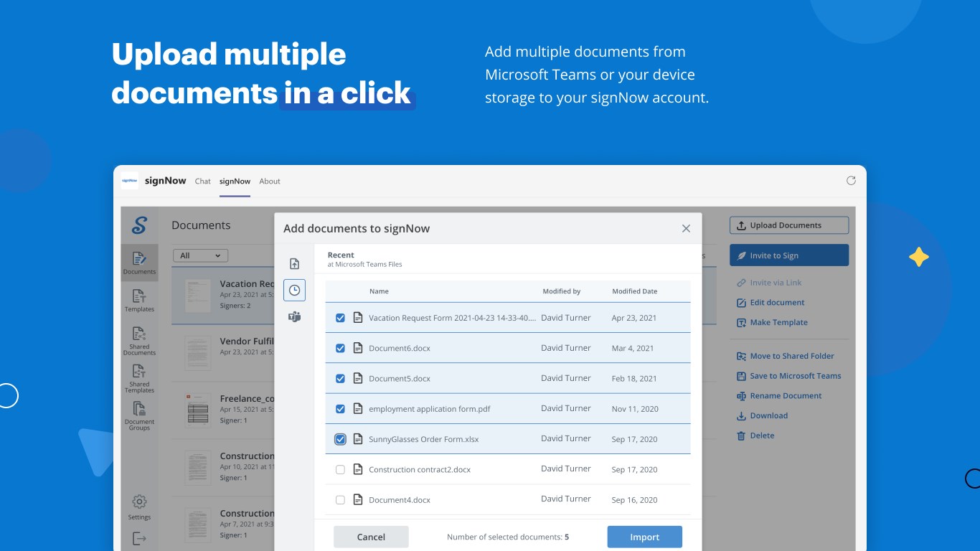The height and width of the screenshot is (551, 980).
Task: Click file icon of Document5.docx
Action: point(358,378)
